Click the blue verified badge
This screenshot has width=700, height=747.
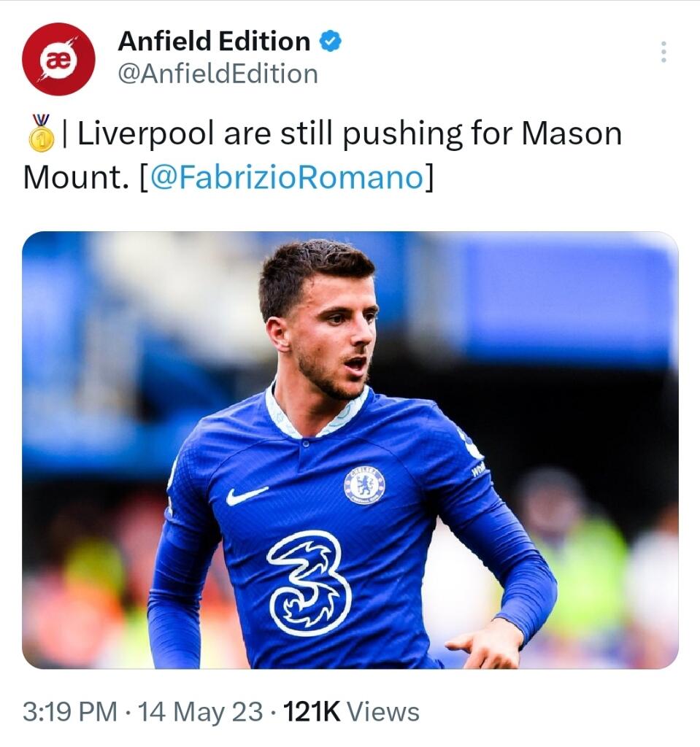click(331, 42)
